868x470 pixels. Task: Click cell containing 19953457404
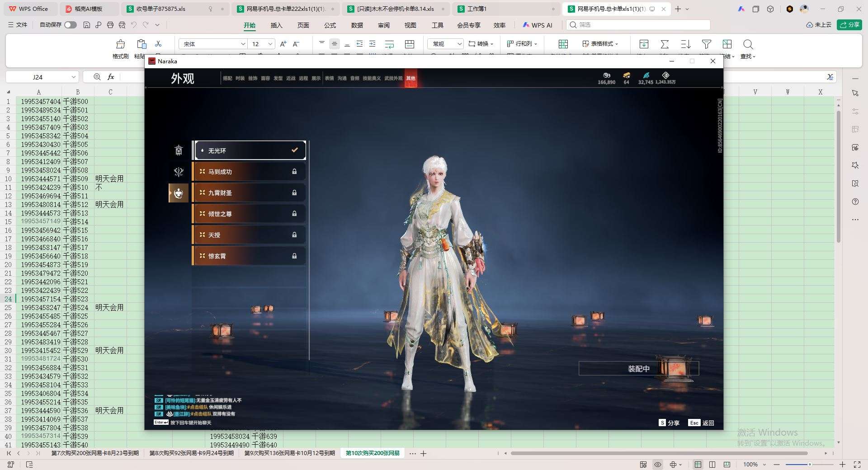click(39, 102)
